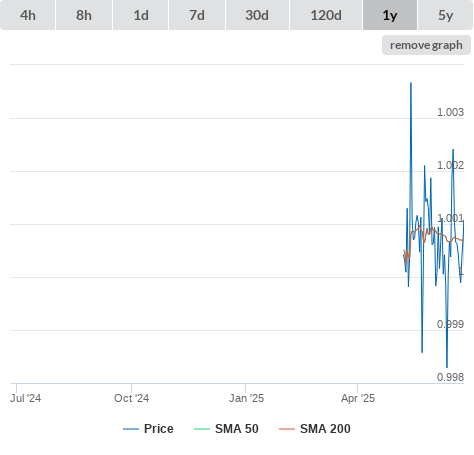The height and width of the screenshot is (455, 474).
Task: Switch to the 4h time range
Action: [x=28, y=15]
